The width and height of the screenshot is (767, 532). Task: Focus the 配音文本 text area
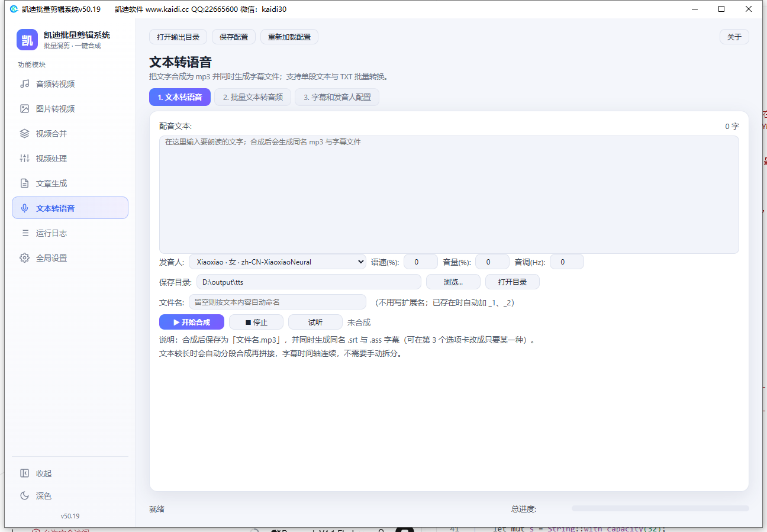tap(449, 195)
